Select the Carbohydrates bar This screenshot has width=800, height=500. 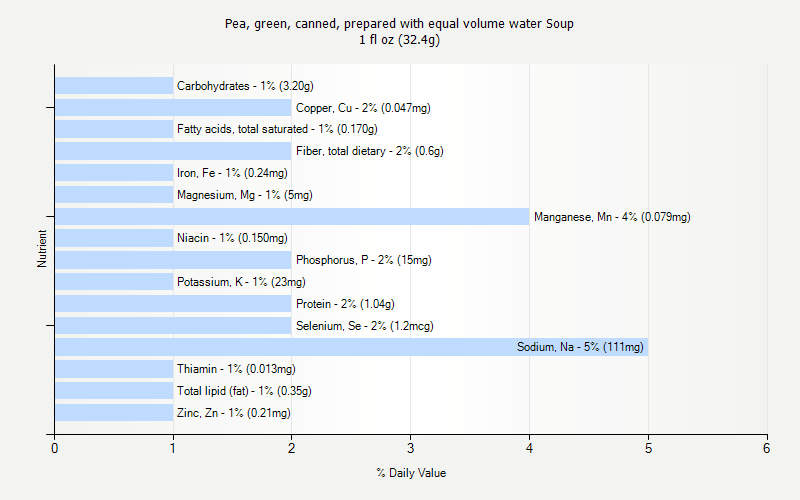114,86
